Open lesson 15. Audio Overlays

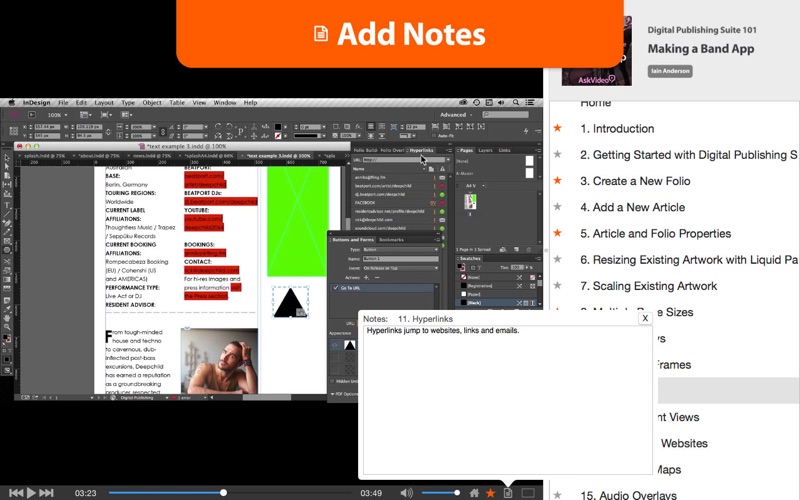coord(629,494)
